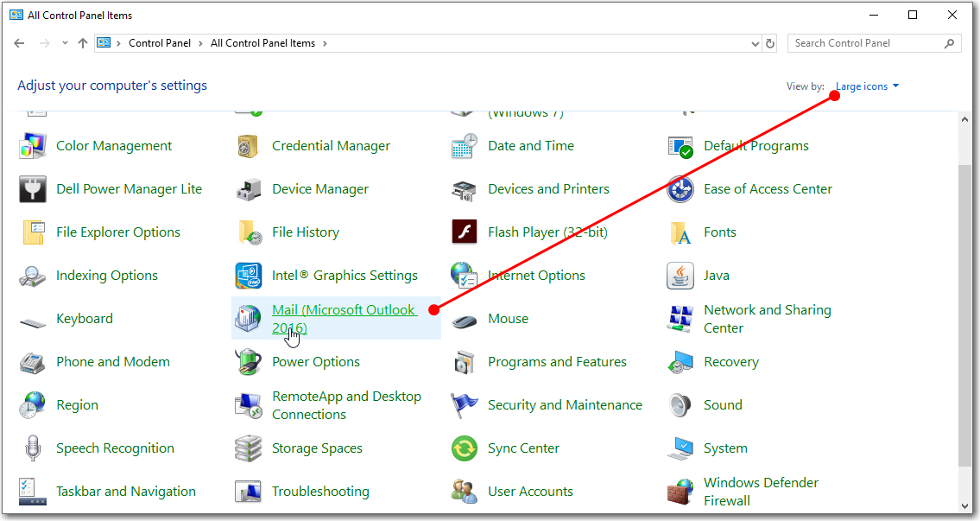Click the back navigation arrow
This screenshot has height=521, width=980.
coord(19,42)
